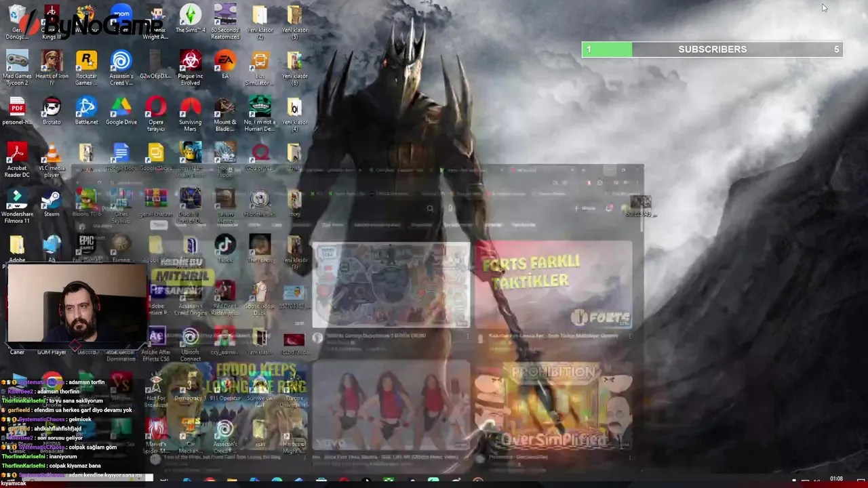This screenshot has width=868, height=488.
Task: Open Mad Games Tycoon 2 icon
Action: [x=17, y=68]
